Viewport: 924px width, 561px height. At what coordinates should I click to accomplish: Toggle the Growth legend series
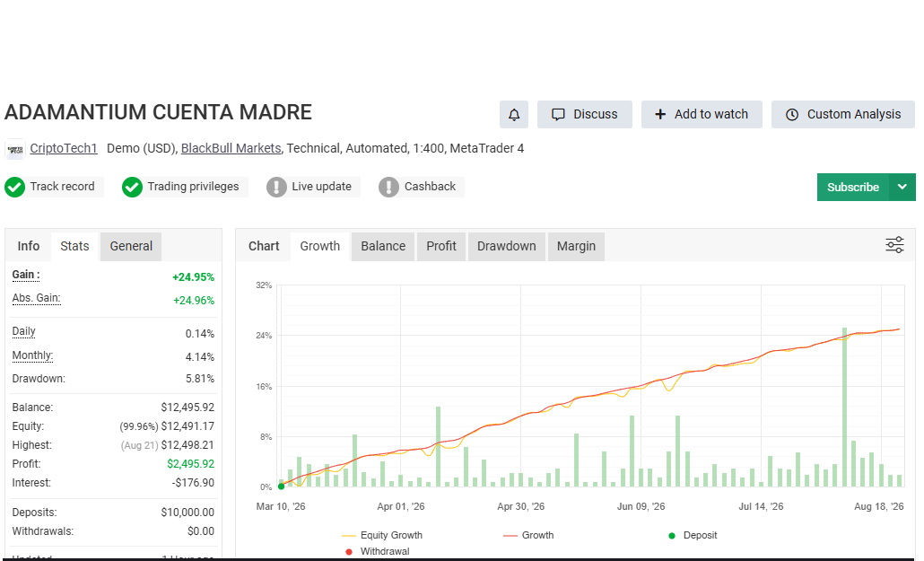coord(528,535)
